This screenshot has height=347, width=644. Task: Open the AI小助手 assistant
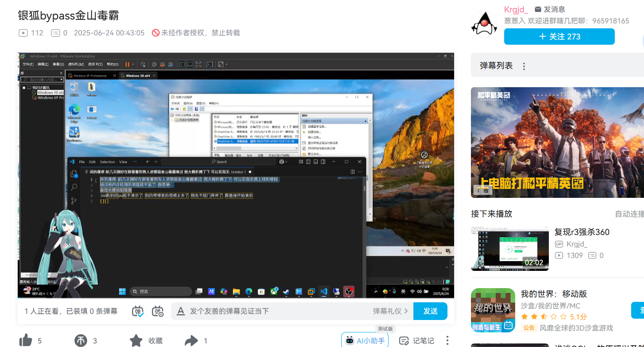click(365, 340)
